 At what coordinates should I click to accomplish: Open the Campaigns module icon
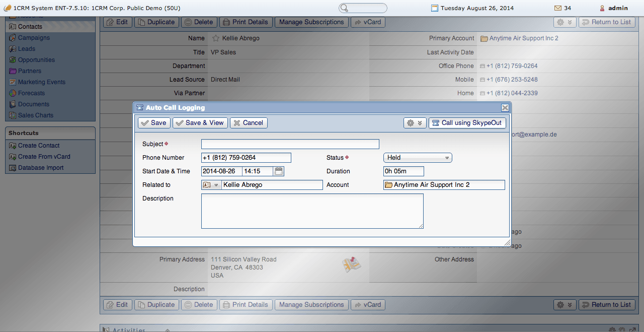12,37
